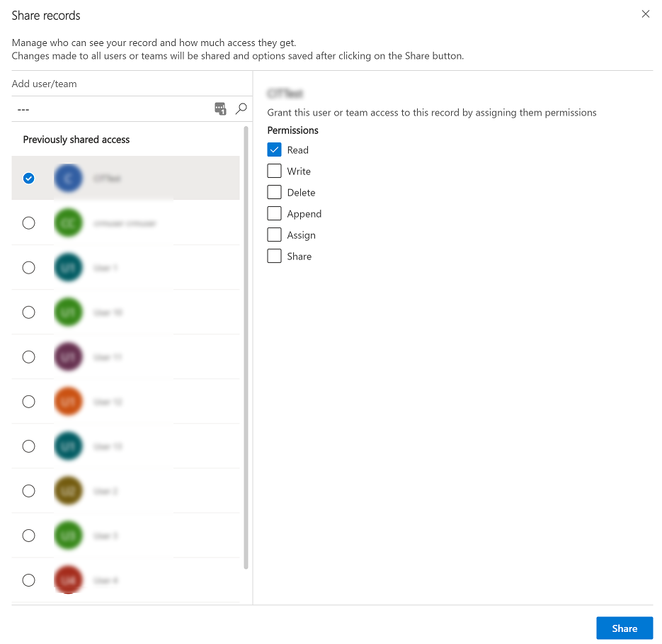Image resolution: width=662 pixels, height=644 pixels.
Task: Click the red user avatar
Action: point(68,580)
